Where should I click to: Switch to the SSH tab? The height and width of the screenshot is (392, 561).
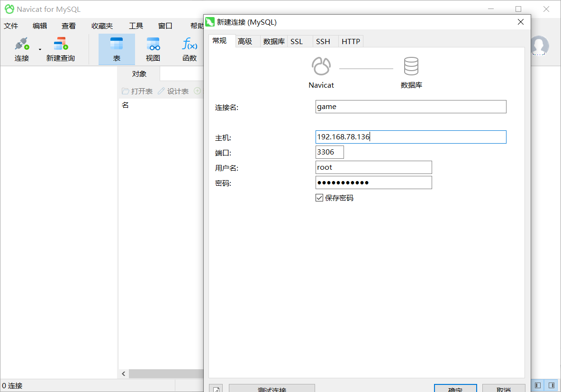[x=326, y=42]
